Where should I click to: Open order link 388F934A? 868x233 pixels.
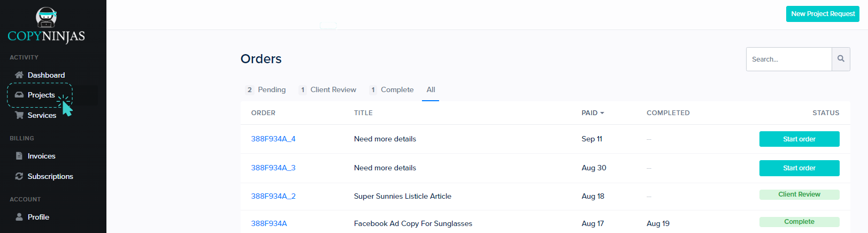269,223
